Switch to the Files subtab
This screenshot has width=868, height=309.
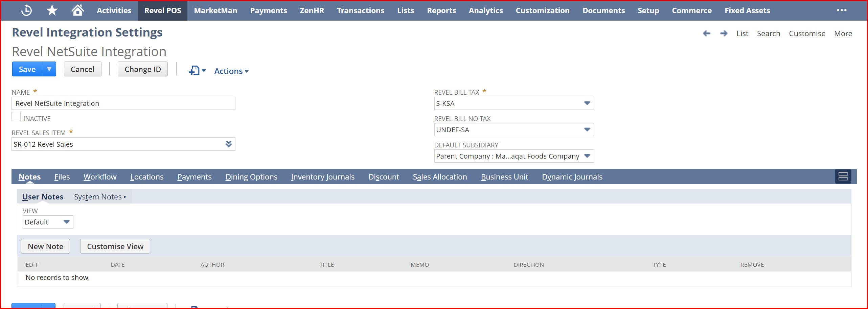point(62,177)
